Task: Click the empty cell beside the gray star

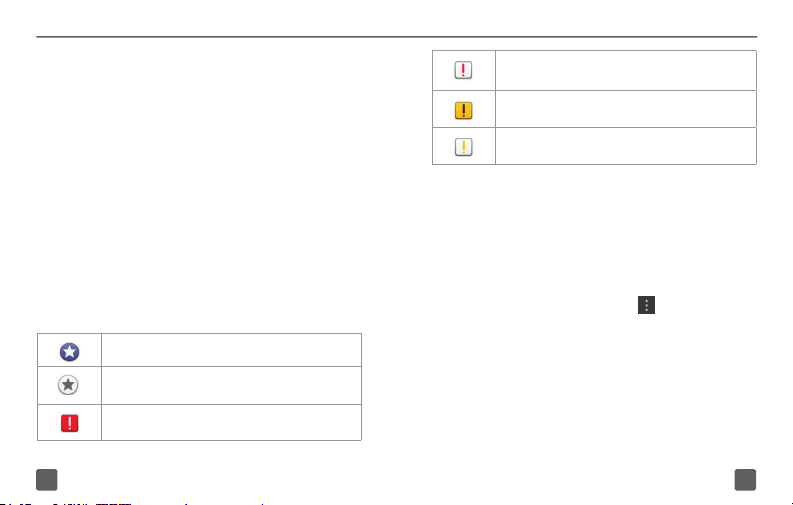Action: click(231, 385)
